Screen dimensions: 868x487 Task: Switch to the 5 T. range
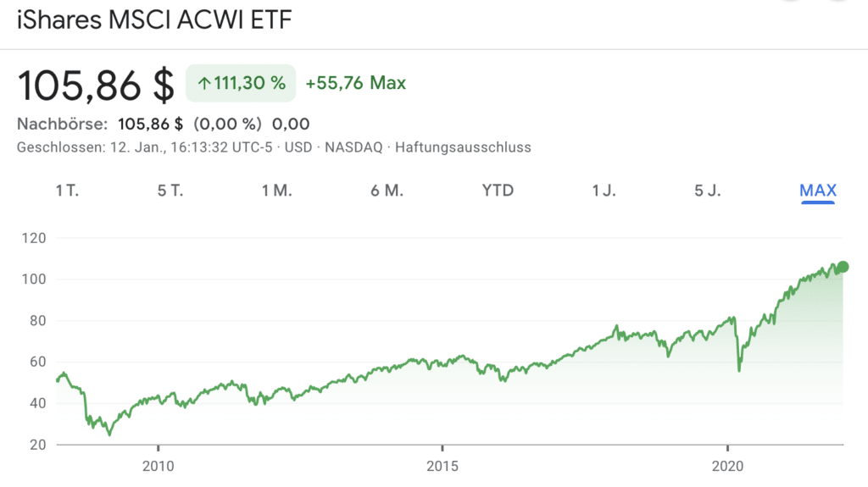170,191
